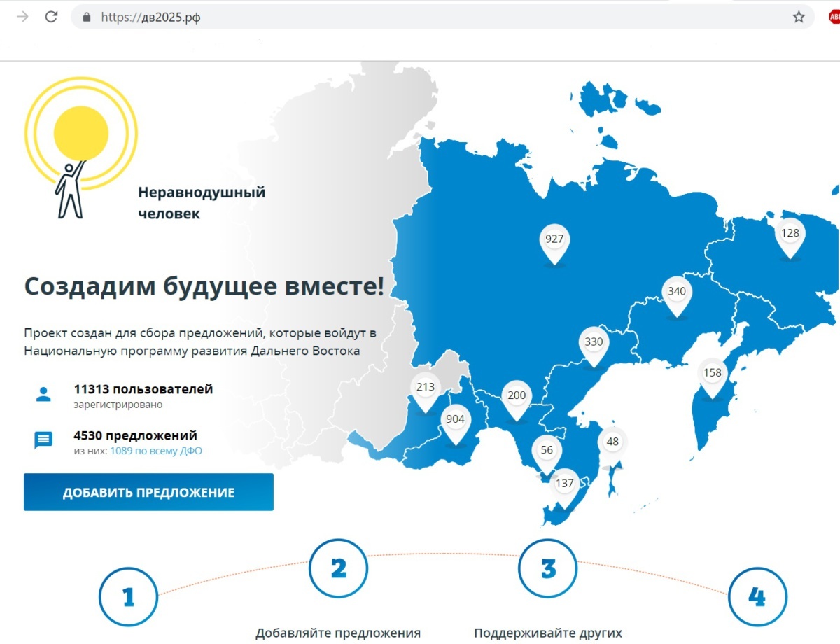Click the speech bubble icon near 4530 предложений
Viewport: 840px width, 644px height.
coord(43,440)
